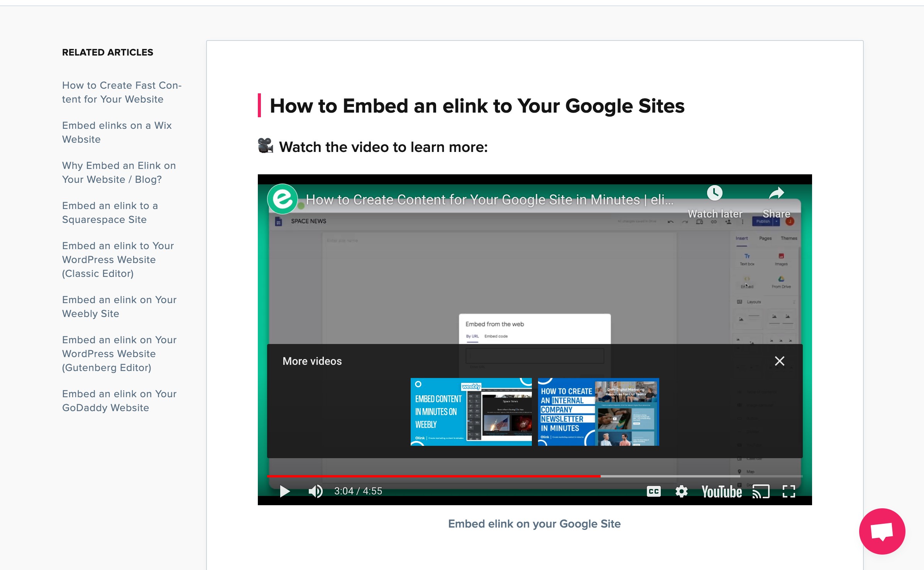
Task: Open WordPress Classic Editor embed article
Action: click(118, 260)
